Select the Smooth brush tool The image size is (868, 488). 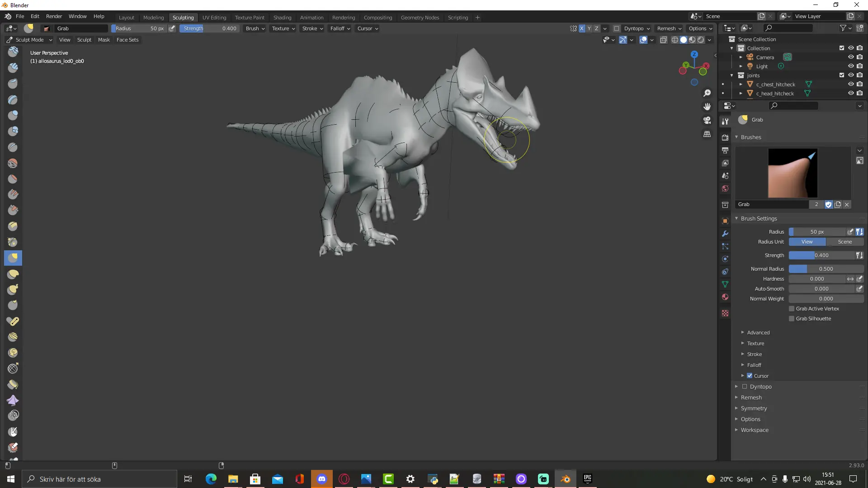tap(13, 163)
